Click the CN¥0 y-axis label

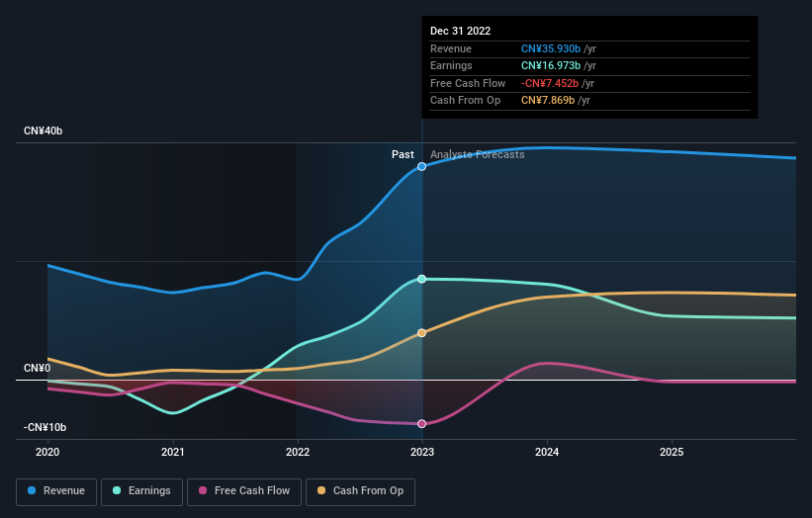[38, 369]
